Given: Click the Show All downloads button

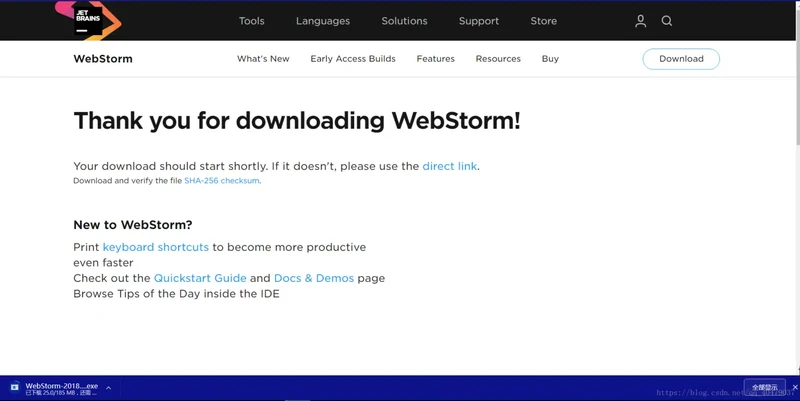Looking at the screenshot, I should click(765, 387).
